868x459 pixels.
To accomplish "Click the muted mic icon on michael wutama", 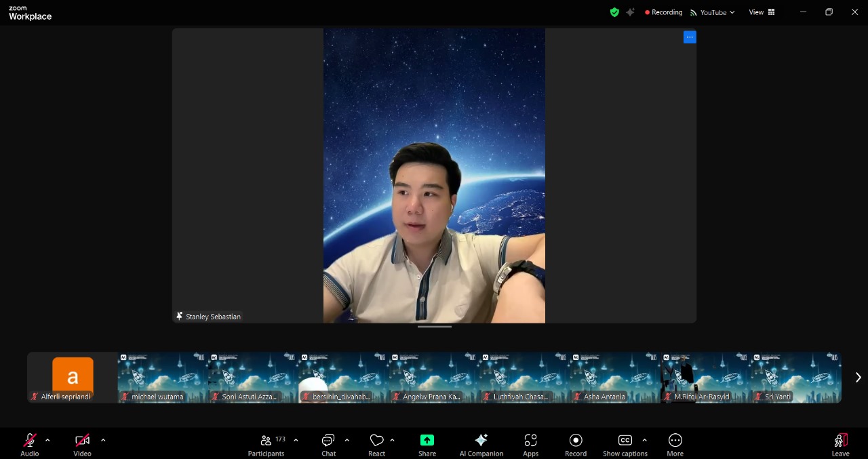I will click(125, 397).
